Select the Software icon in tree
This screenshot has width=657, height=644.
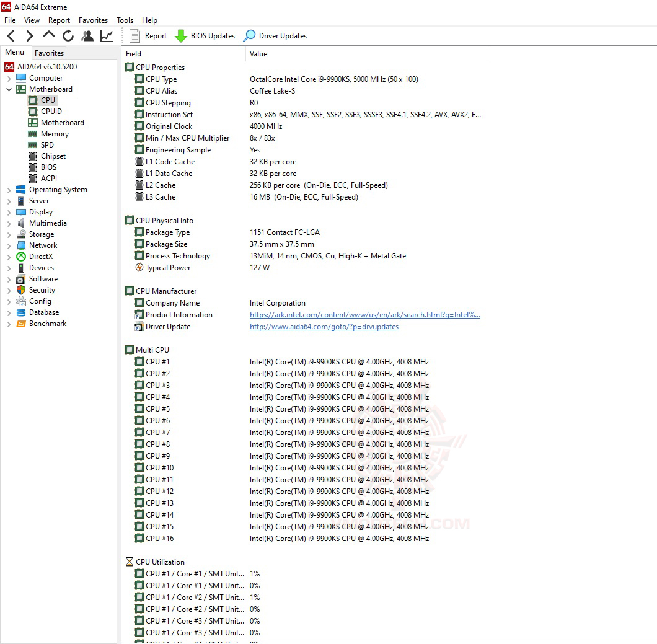click(x=21, y=279)
